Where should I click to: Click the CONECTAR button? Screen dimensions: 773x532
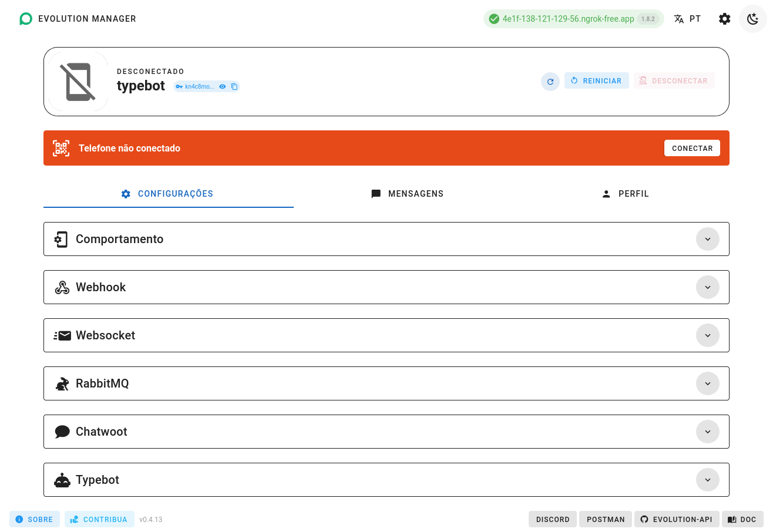pyautogui.click(x=692, y=148)
